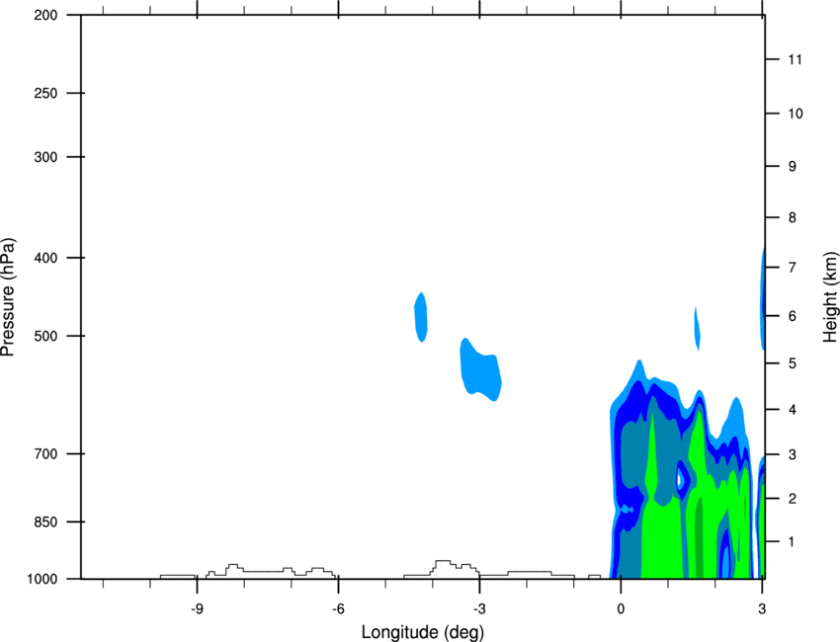Click the -6 longitude tick label
Screen dimensions: 840x642
tap(338, 609)
